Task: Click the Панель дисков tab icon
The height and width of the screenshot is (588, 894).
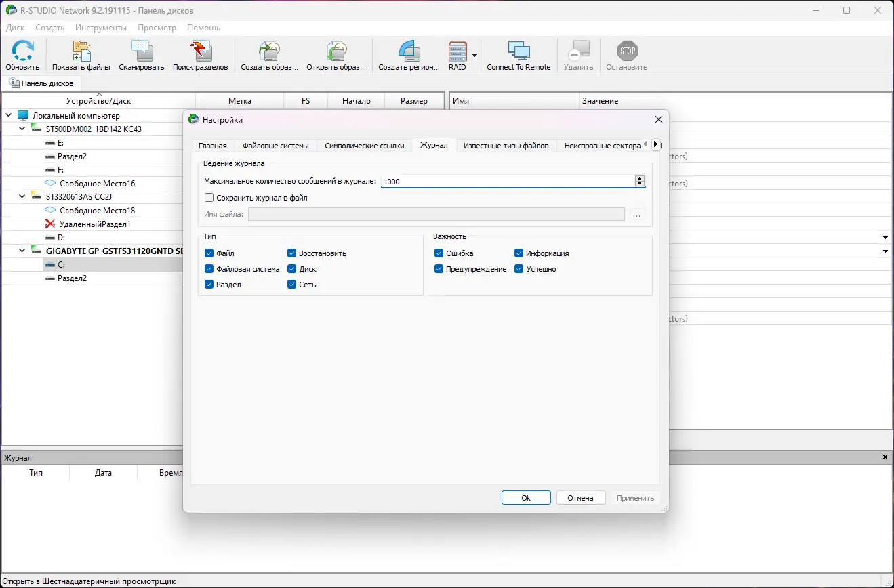Action: point(14,83)
